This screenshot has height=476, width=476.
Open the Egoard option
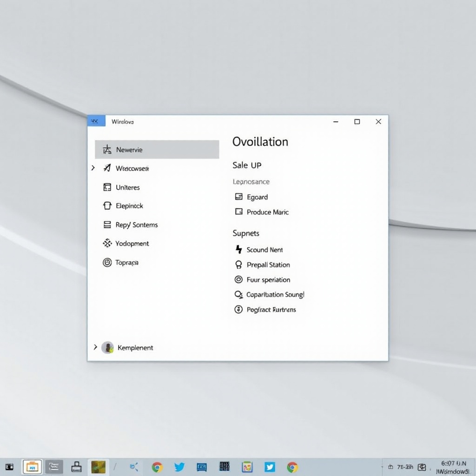click(257, 197)
